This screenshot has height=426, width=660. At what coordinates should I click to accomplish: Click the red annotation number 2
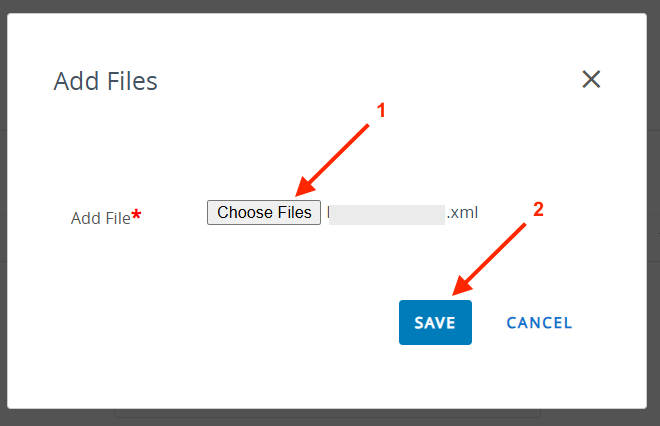(538, 210)
